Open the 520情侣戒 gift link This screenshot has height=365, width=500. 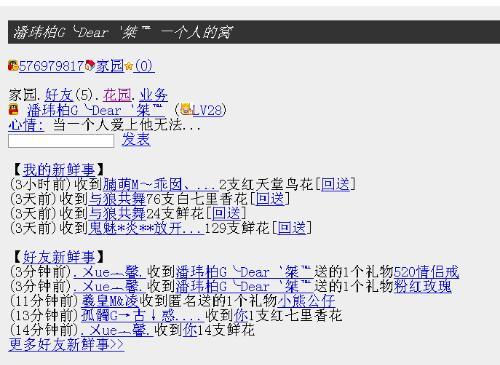pyautogui.click(x=426, y=272)
